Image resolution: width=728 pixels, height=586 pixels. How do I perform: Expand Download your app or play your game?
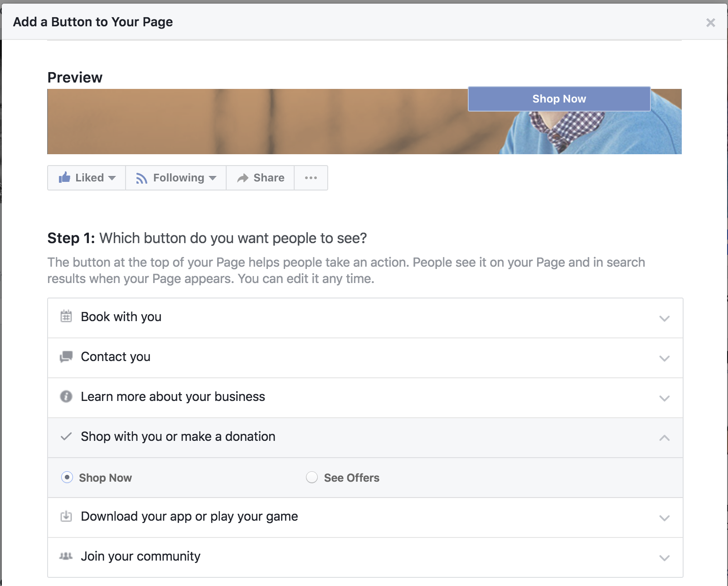coord(665,518)
